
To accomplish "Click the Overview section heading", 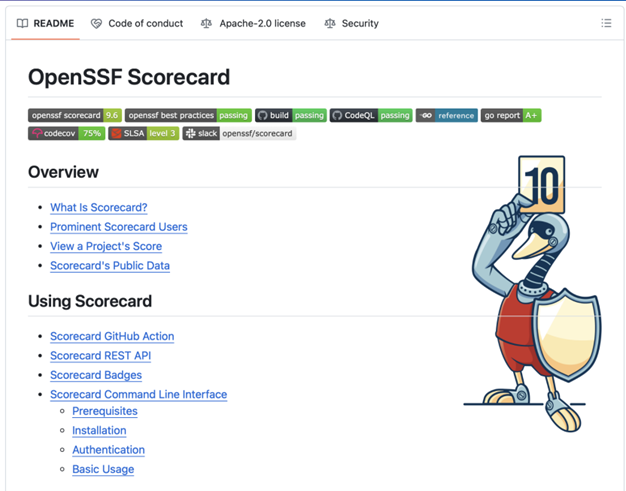I will click(63, 172).
